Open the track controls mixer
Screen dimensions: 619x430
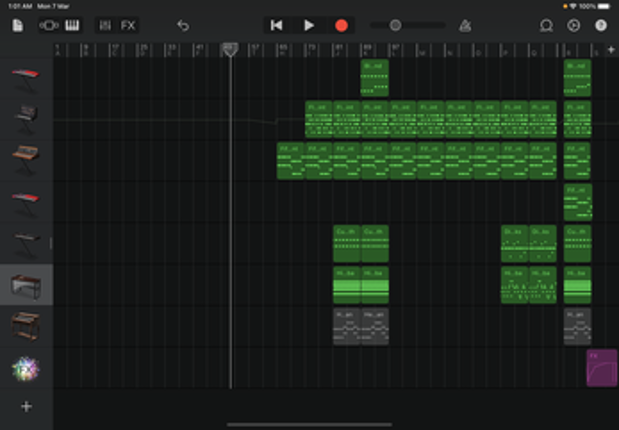[x=105, y=25]
